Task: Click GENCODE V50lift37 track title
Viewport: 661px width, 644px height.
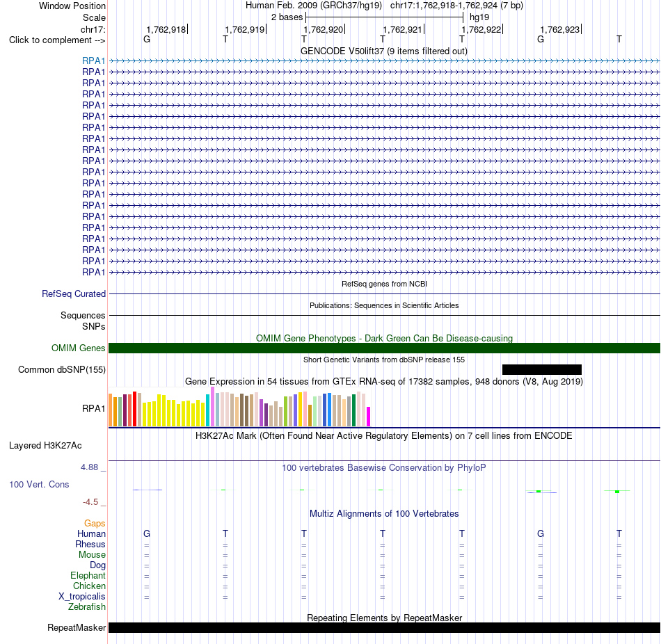Action: (x=383, y=51)
